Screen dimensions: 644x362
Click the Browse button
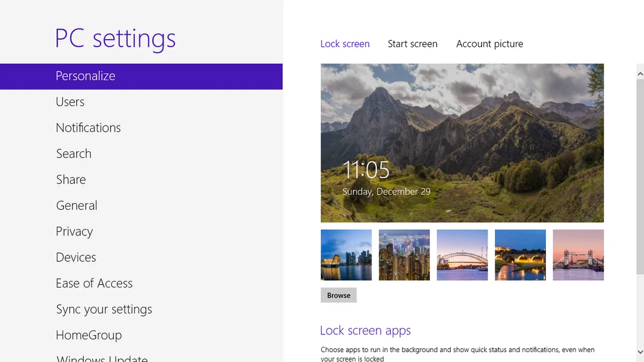click(x=339, y=295)
